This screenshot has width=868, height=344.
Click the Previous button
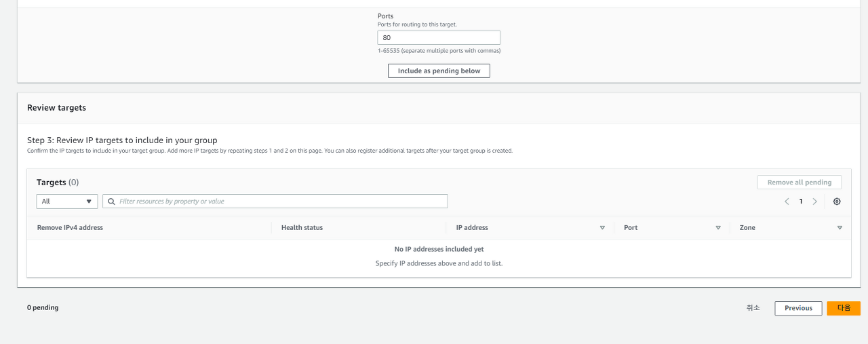click(x=798, y=308)
